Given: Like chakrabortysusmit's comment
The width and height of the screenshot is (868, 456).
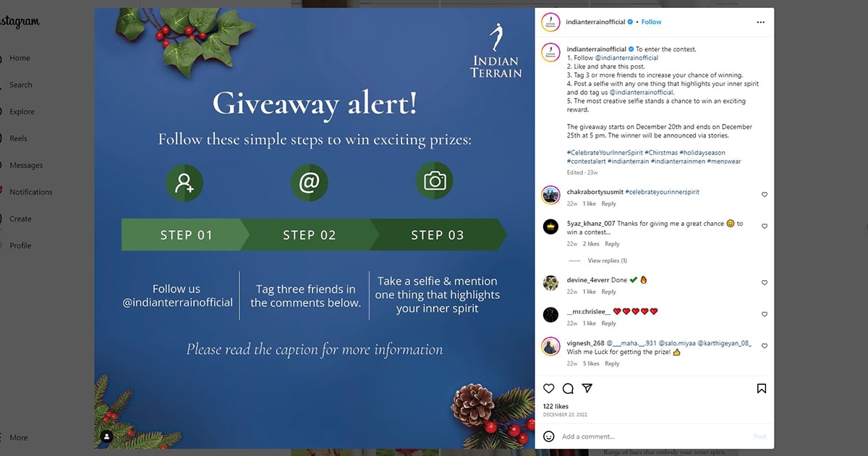Looking at the screenshot, I should (765, 195).
